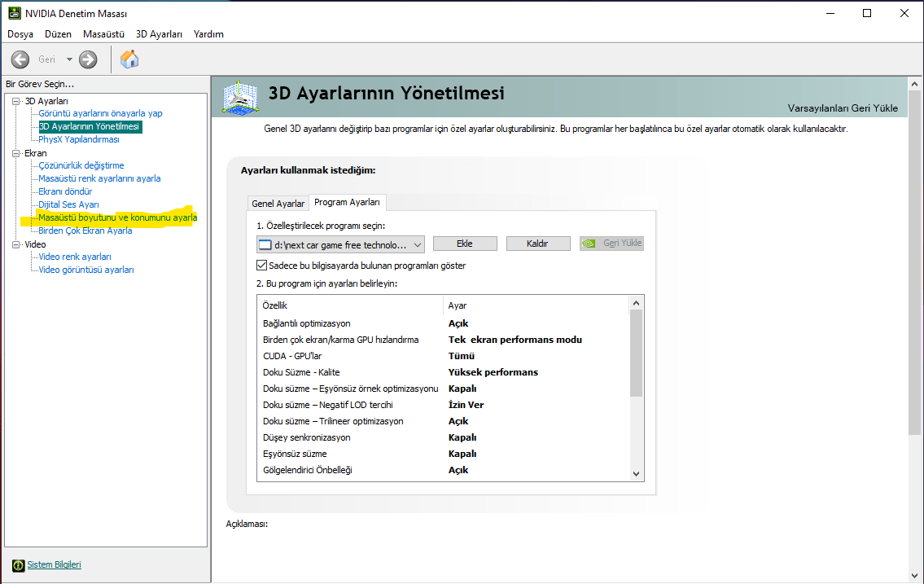
Task: Click the Sistem Bilgileri info icon
Action: pos(18,565)
